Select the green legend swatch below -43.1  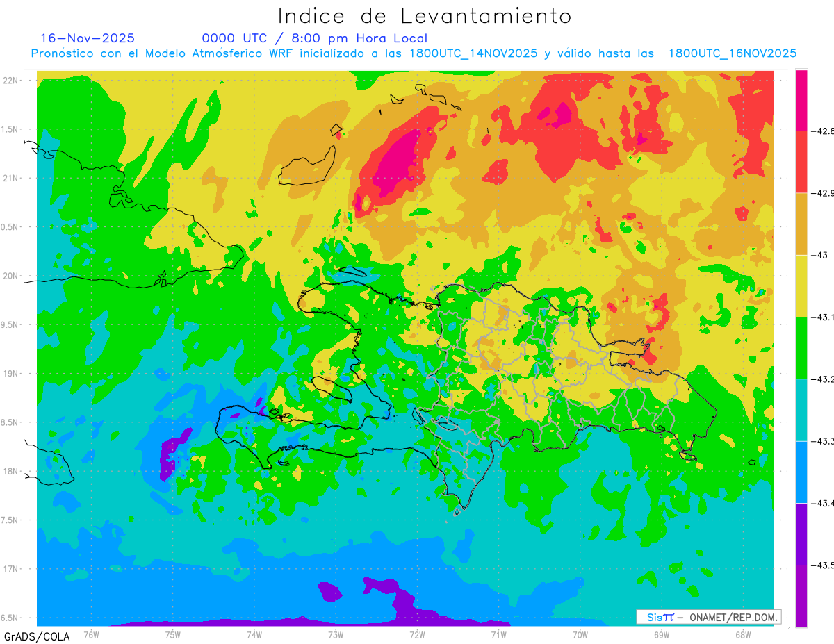pos(801,347)
